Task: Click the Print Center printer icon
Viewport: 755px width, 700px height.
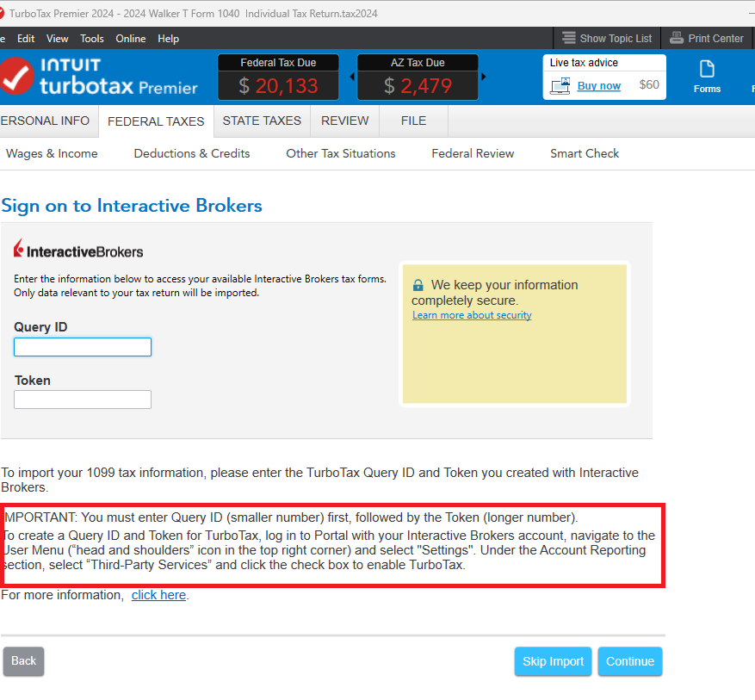Action: 677,38
